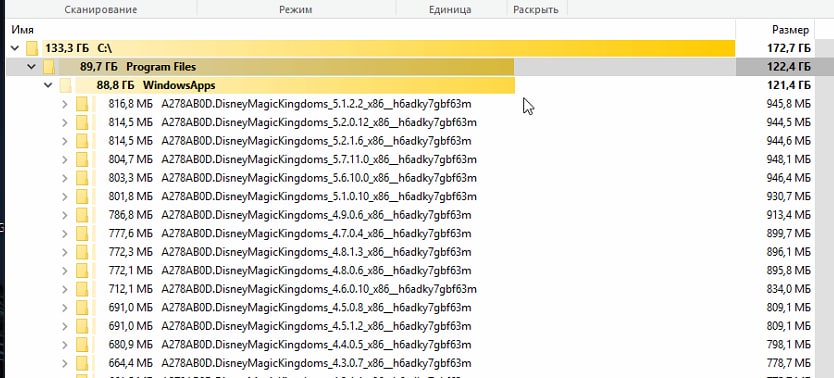
Task: Expand DisneyMagicKingdoms_4.6.0.10 folder
Action: click(x=65, y=290)
